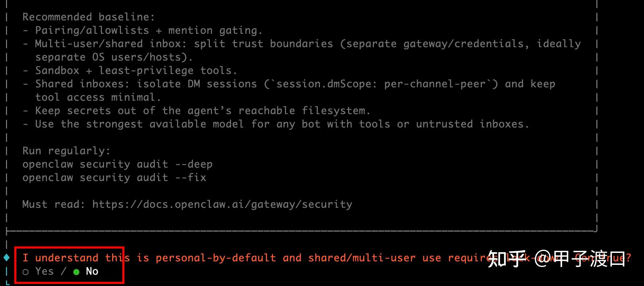Click the "Sandbox + least-privilege tools" line
The height and width of the screenshot is (286, 644).
click(x=136, y=70)
